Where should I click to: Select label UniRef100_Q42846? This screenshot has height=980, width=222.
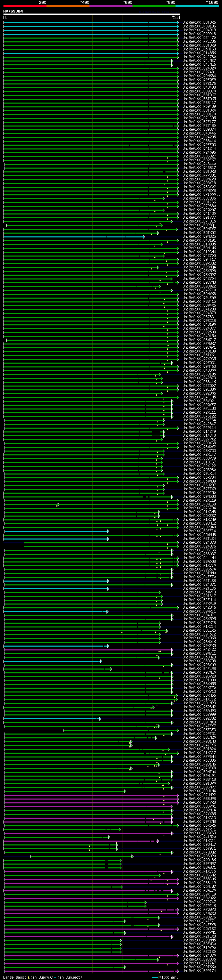(x=199, y=608)
